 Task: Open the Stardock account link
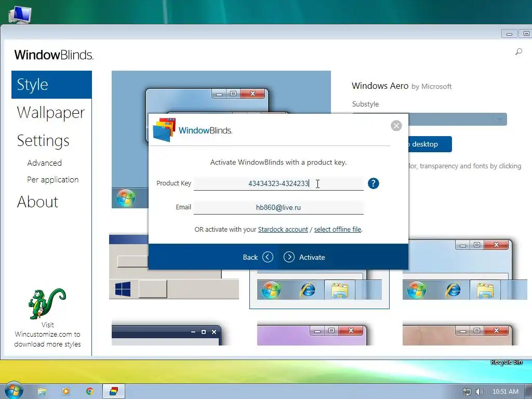[x=283, y=229]
